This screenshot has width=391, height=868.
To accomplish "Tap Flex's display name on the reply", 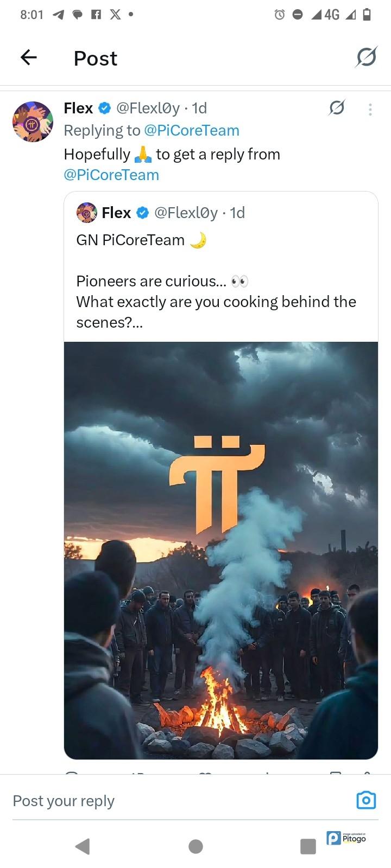I will point(78,108).
